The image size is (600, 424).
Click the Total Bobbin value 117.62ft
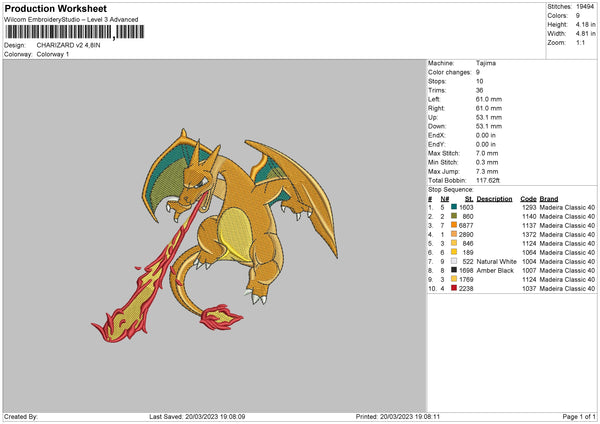tap(488, 181)
